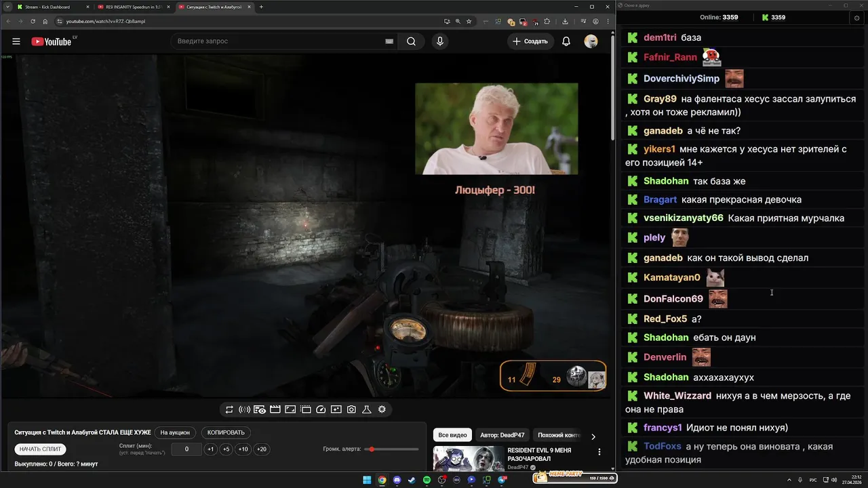Image resolution: width=868 pixels, height=488 pixels.
Task: Open YouTube notifications bell
Action: [566, 41]
